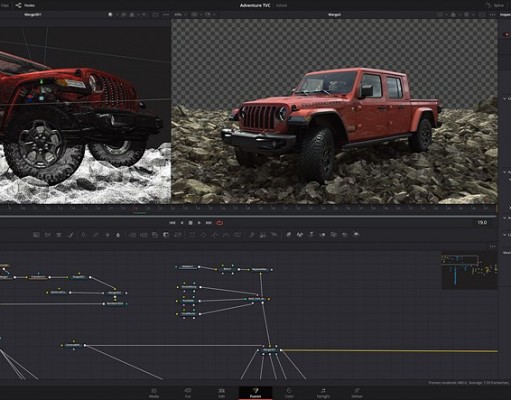Add a Blur node (droplet icon)
The height and width of the screenshot is (400, 511).
tap(118, 235)
